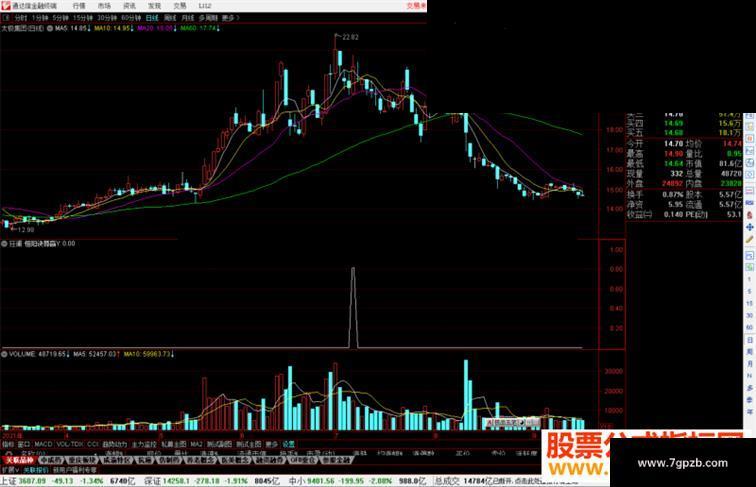Select the 1-minute shortcut in right sidebar
Image resolution: width=756 pixels, height=487 pixels.
point(750,280)
